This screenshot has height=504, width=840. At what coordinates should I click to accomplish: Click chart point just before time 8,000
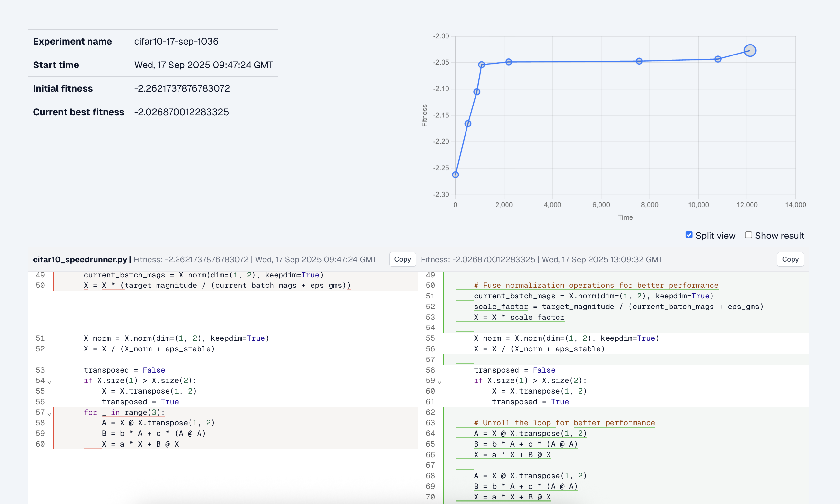639,61
